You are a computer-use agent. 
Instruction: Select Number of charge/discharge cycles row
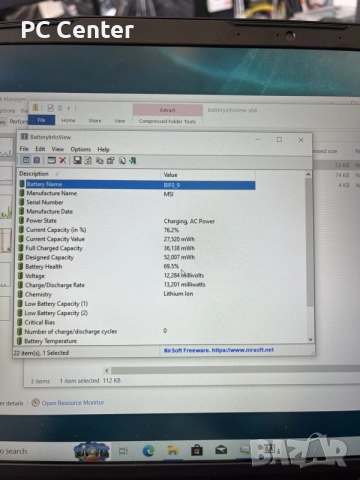coord(136,332)
